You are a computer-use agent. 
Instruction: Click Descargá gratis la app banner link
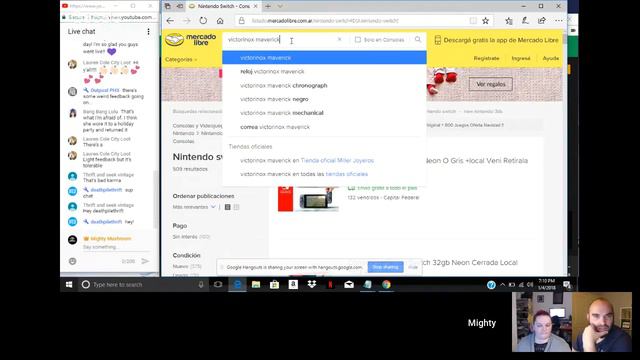click(x=496, y=40)
